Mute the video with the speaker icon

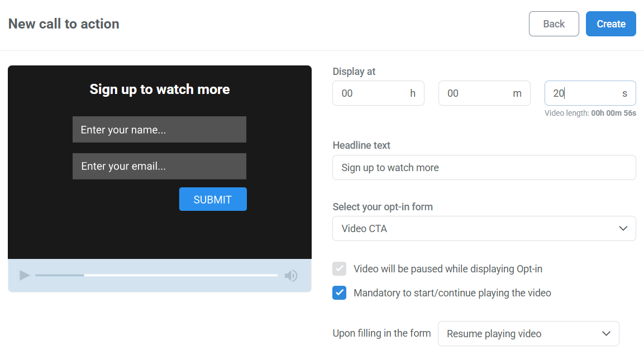(x=291, y=275)
